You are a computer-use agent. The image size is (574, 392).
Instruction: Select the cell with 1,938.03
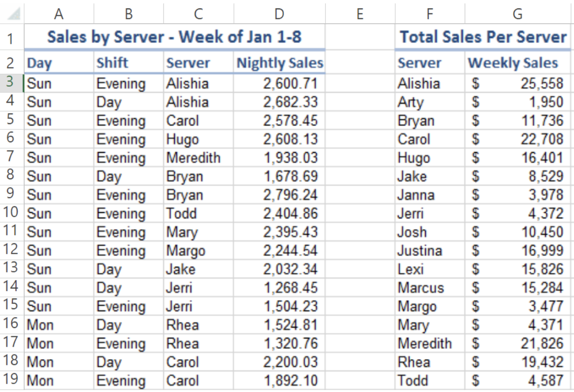point(279,158)
